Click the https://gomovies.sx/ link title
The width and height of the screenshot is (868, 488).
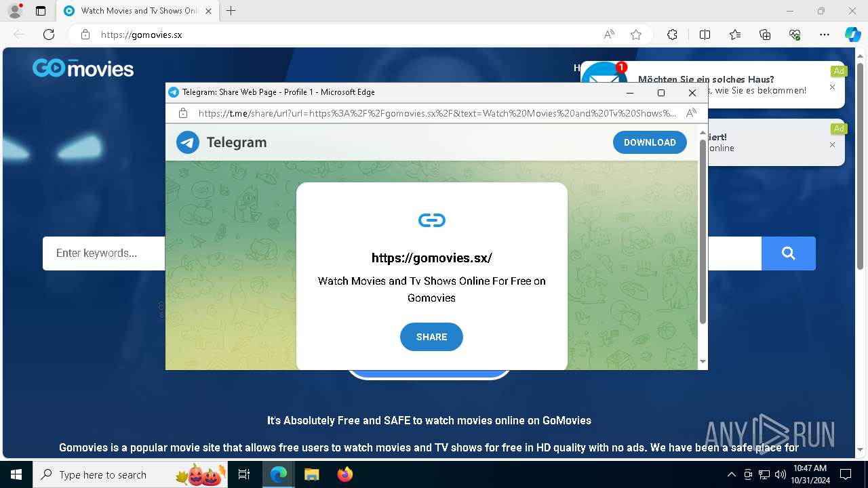point(432,258)
